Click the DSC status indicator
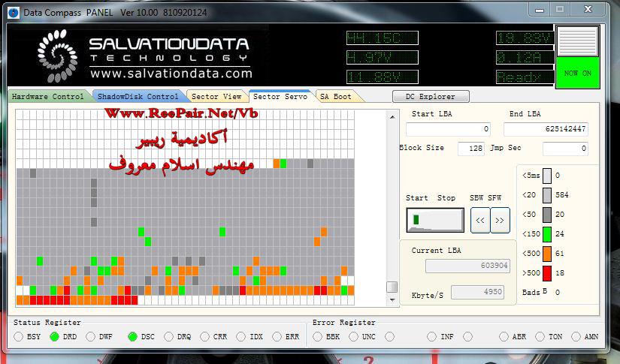The height and width of the screenshot is (364, 620). pos(133,337)
